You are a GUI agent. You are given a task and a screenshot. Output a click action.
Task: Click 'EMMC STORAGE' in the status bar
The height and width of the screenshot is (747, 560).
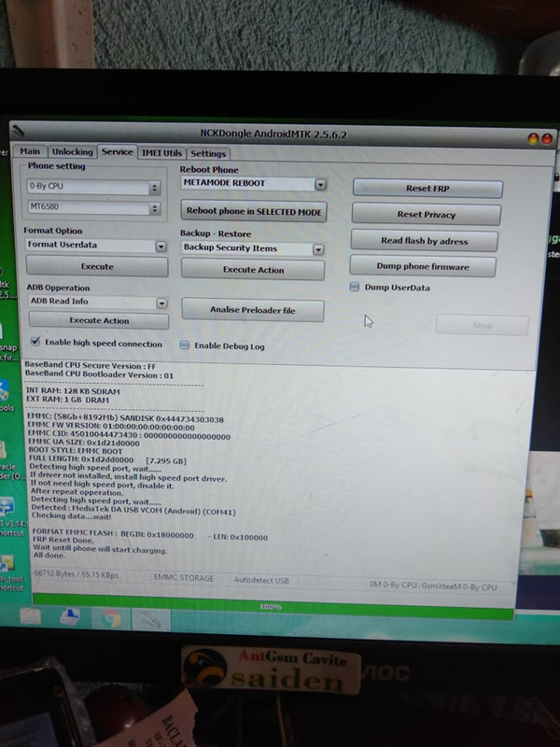[183, 578]
